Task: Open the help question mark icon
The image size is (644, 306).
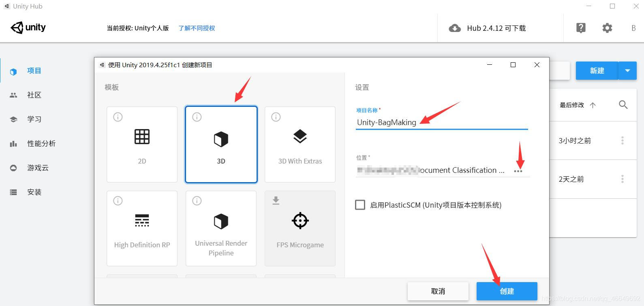Action: (x=581, y=28)
